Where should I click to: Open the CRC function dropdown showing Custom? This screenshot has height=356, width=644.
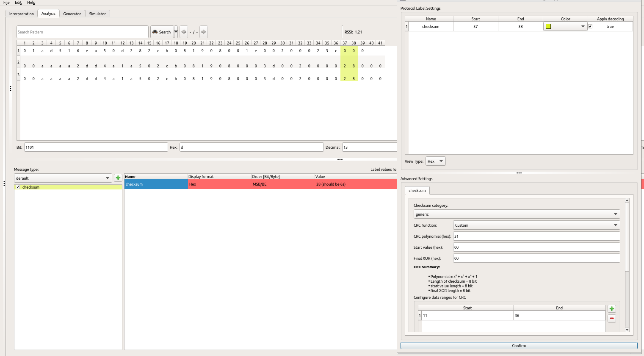coord(536,225)
